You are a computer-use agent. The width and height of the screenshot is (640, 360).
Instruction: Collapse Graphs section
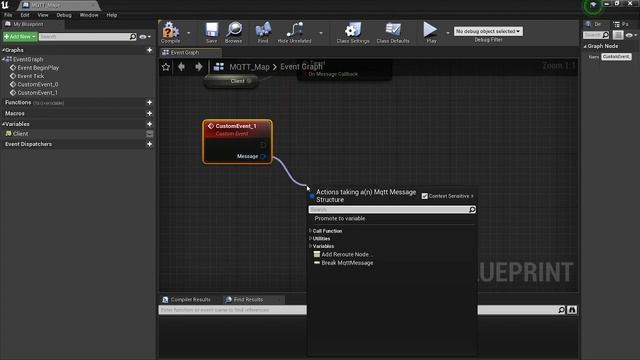(3, 50)
